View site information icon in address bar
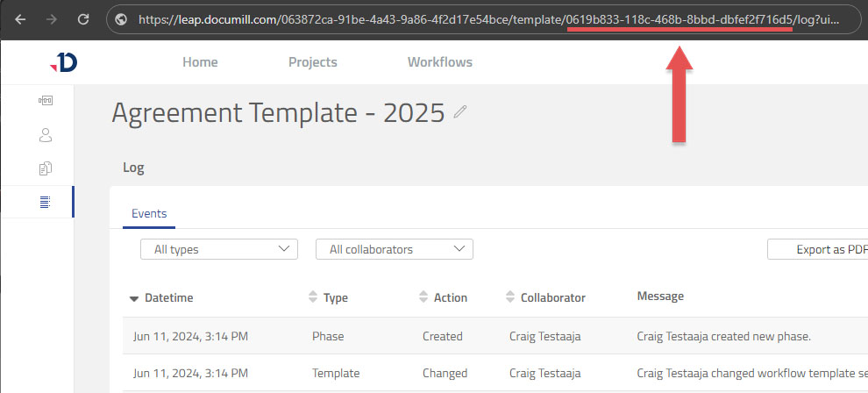This screenshot has width=868, height=393. point(122,18)
